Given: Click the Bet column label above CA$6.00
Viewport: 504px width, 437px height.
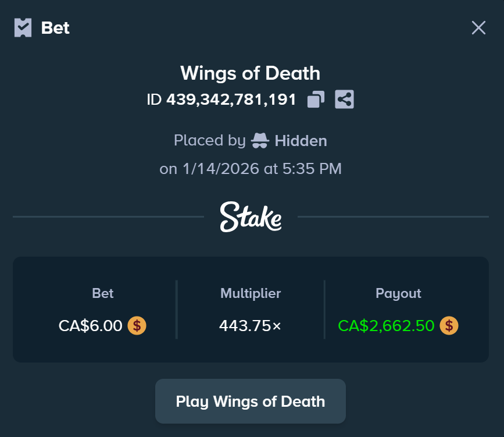Looking at the screenshot, I should 102,293.
